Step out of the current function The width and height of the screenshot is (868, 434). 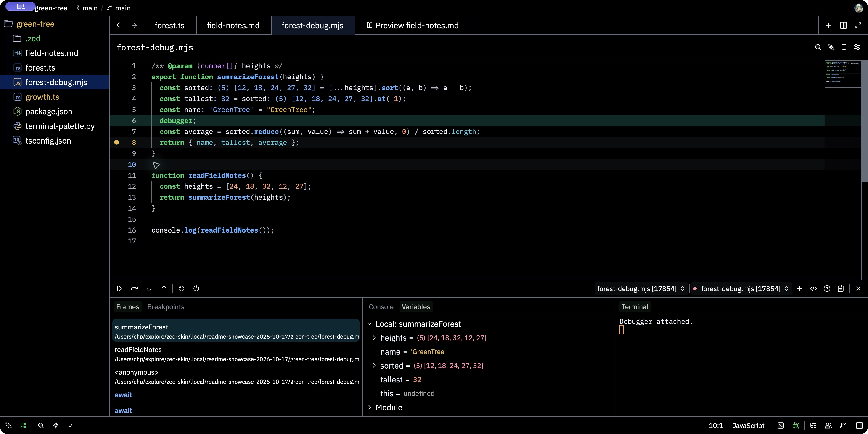pyautogui.click(x=164, y=289)
